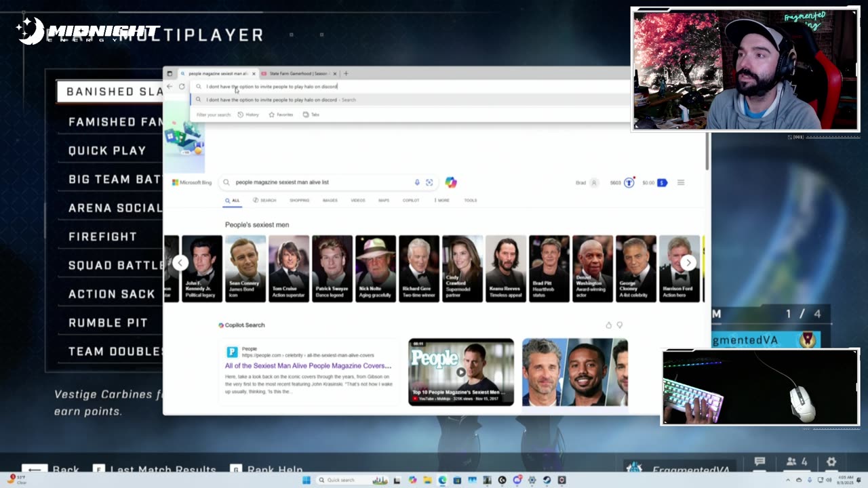Select the George Clooney card
The image size is (868, 488).
pyautogui.click(x=636, y=268)
